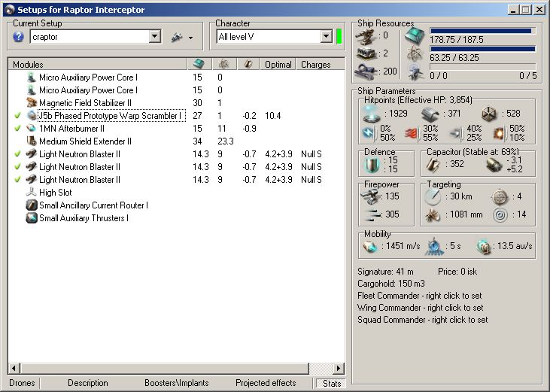Click Squad Commander - right click to set
The image size is (550, 392).
(x=422, y=320)
